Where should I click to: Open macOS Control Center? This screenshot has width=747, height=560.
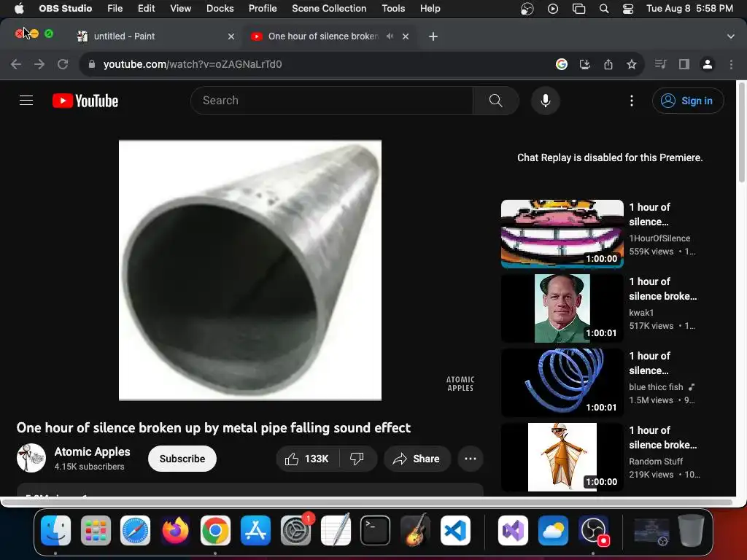coord(628,9)
